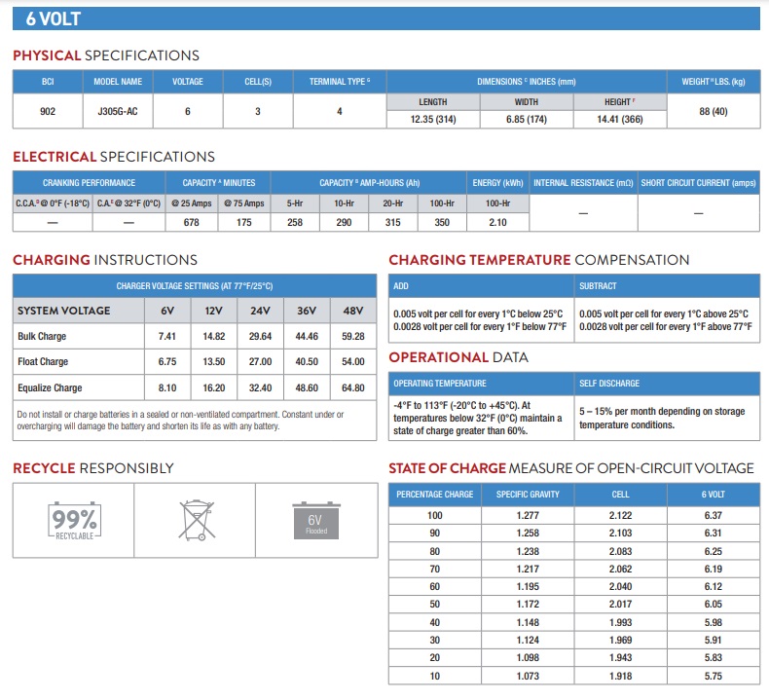Select height value 14.41 (366)
769x700 pixels.
click(x=620, y=119)
